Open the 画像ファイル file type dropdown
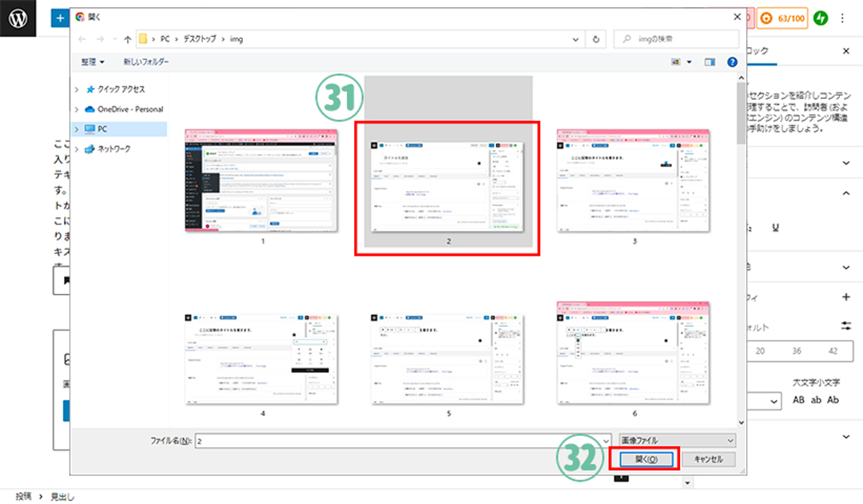863x504 pixels. click(677, 440)
